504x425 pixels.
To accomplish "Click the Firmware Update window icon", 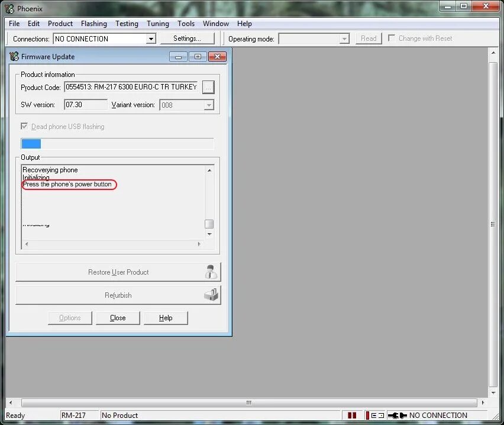I will tap(14, 57).
